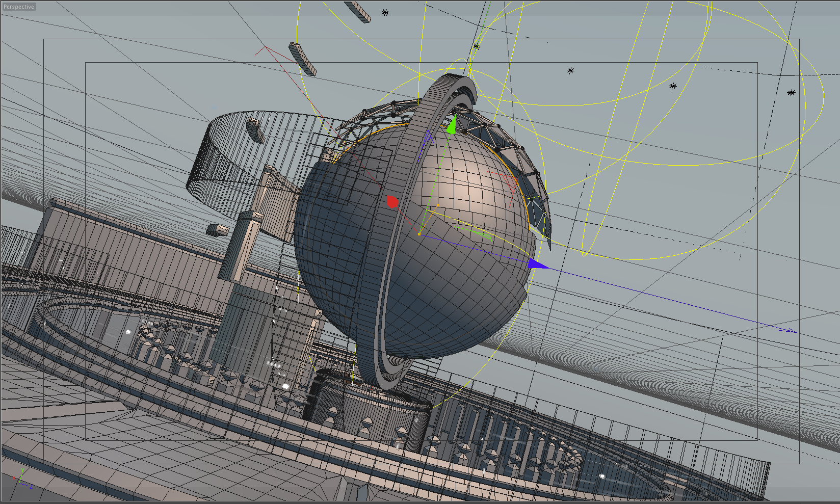
Task: Click the world axis indicator in viewport corner
Action: pyautogui.click(x=22, y=479)
